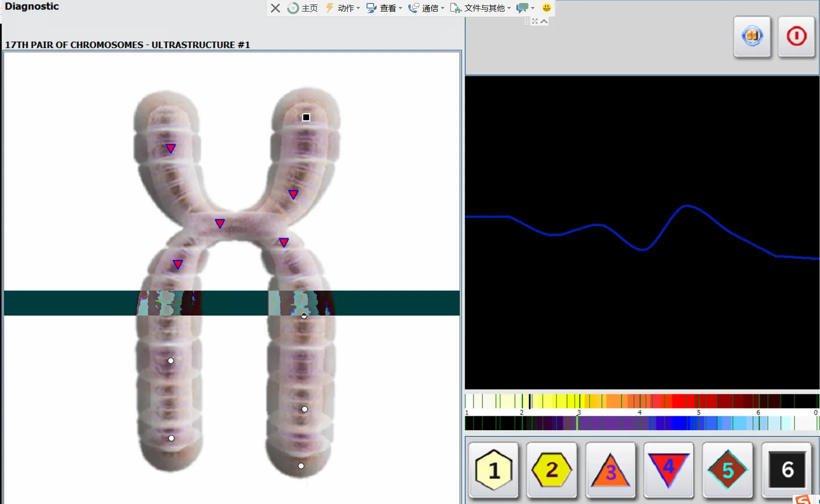Open the chat bubble dropdown in toolbar
The image size is (820, 504).
click(x=525, y=8)
